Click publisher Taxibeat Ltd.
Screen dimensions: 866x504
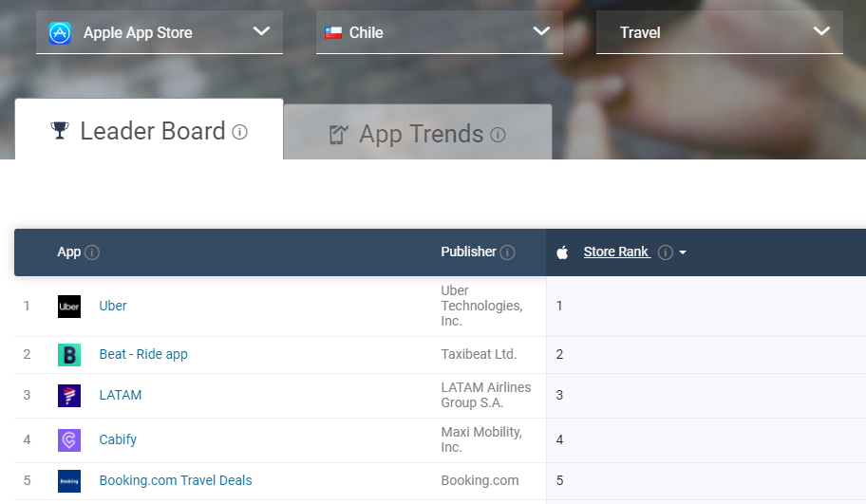tap(479, 354)
